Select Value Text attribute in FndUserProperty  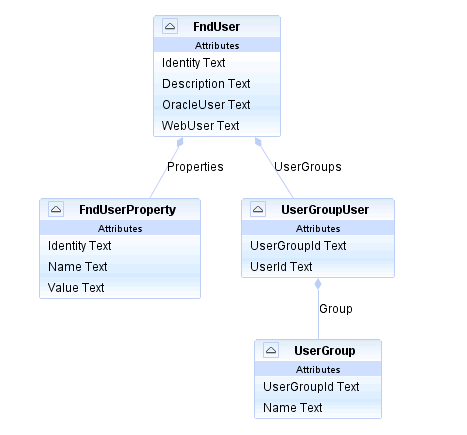[120, 287]
